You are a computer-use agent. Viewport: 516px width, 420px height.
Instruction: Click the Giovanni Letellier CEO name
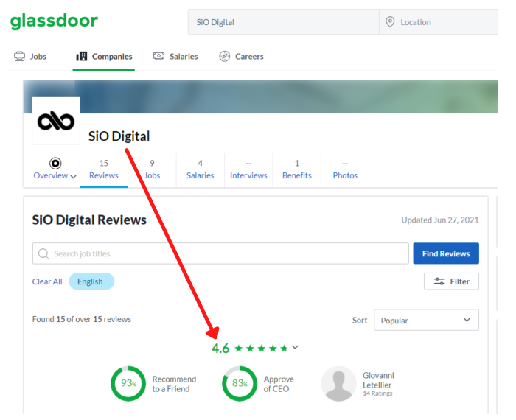coord(378,380)
